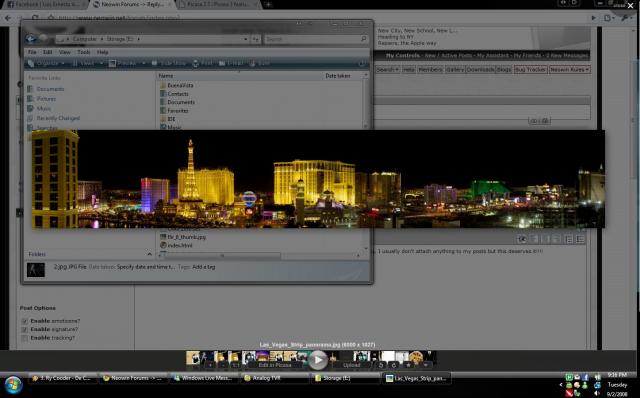
Task: Open Explorer address bar history dropdown
Action: pyautogui.click(x=245, y=39)
